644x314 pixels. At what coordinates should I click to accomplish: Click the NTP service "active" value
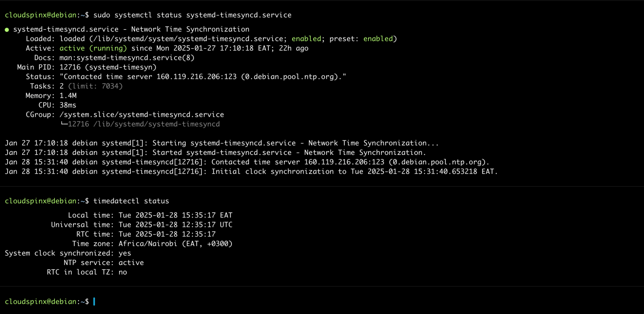[x=131, y=263]
